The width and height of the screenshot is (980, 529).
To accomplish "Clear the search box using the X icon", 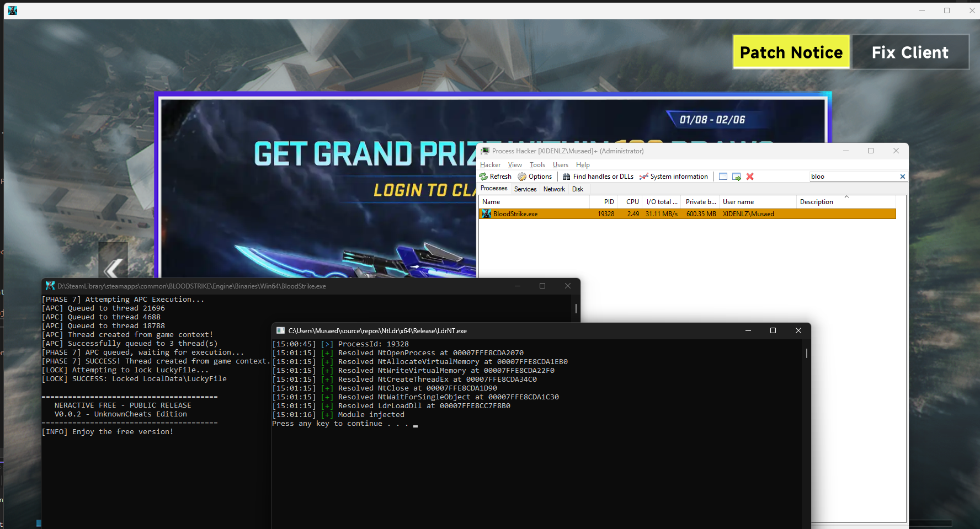I will pos(903,177).
